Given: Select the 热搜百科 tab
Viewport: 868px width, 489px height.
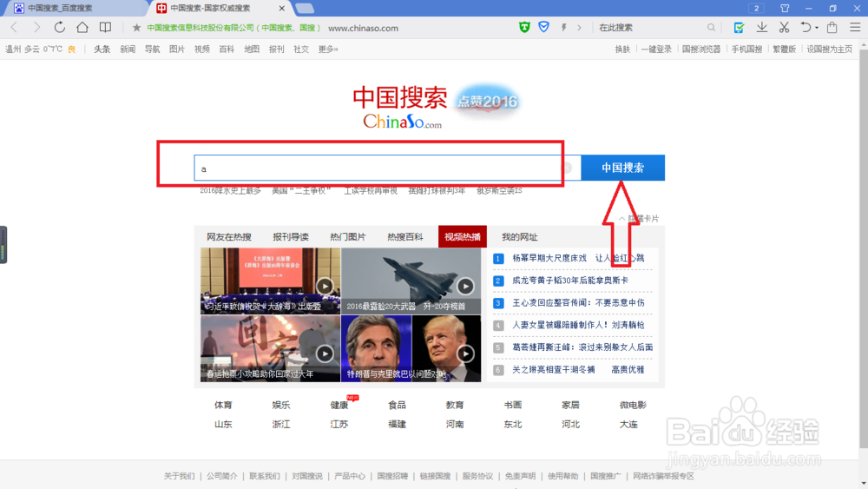Looking at the screenshot, I should (404, 236).
